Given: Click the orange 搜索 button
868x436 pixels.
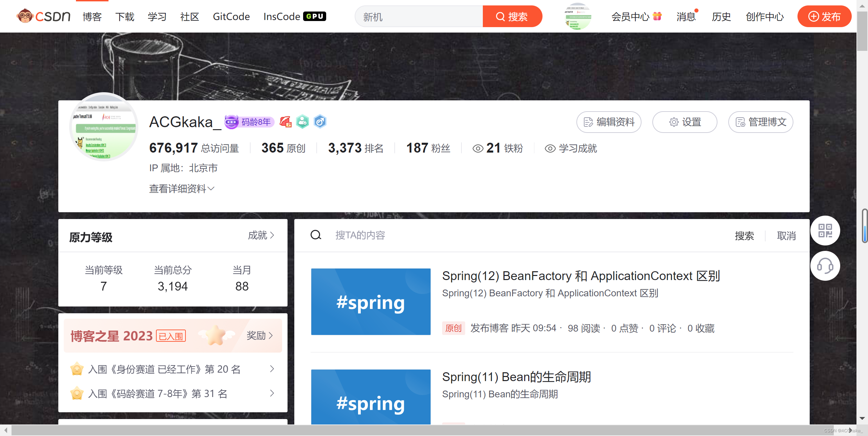Looking at the screenshot, I should point(512,16).
